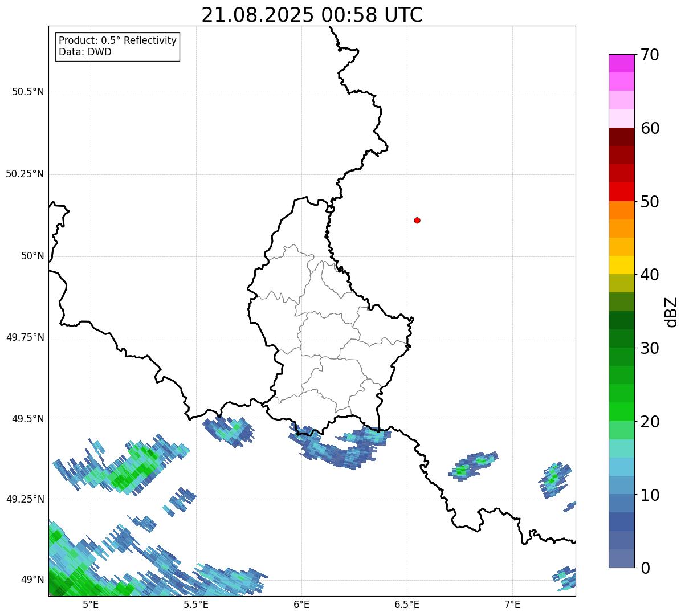Click the 50°N latitude label
Screen dimensions: 685x616
point(32,256)
